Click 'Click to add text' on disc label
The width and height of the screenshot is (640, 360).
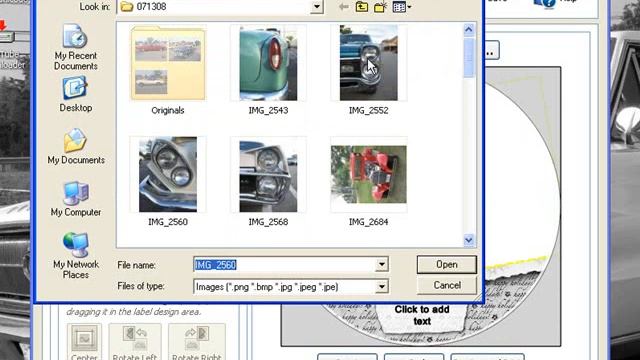(x=422, y=315)
